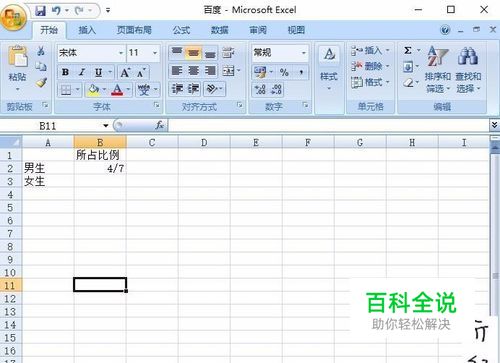
Task: Toggle wrap text
Action: pos(228,53)
